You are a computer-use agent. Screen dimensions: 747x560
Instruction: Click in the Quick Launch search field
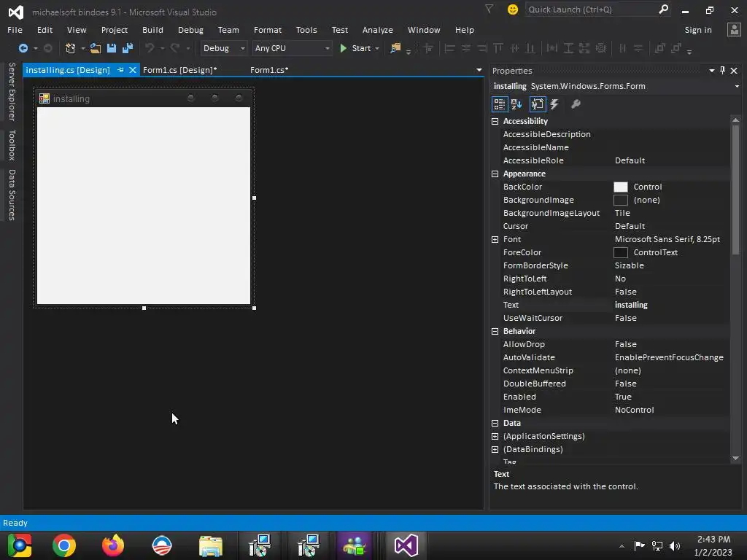pos(591,9)
